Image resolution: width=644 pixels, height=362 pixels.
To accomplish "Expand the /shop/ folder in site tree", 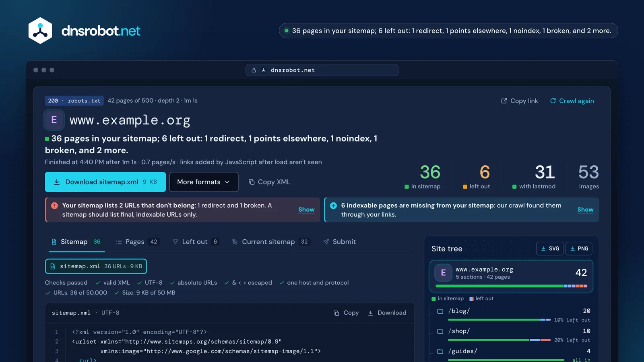I will [x=440, y=331].
